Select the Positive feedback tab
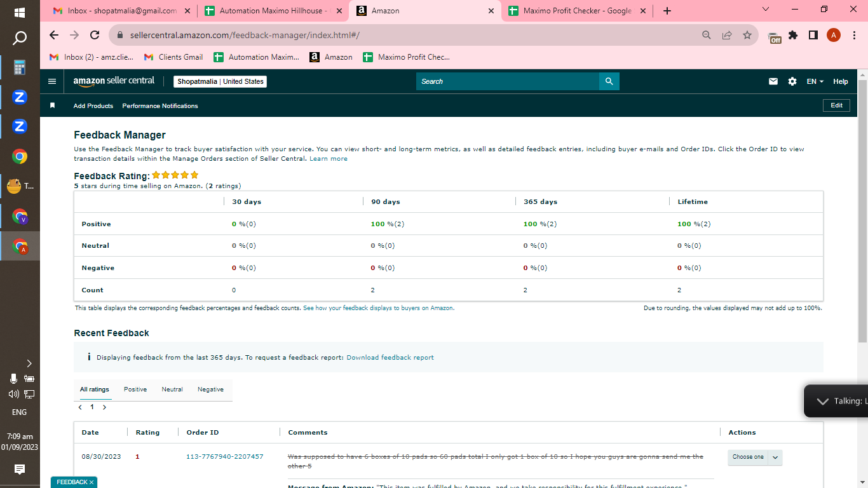The image size is (868, 488). (135, 390)
